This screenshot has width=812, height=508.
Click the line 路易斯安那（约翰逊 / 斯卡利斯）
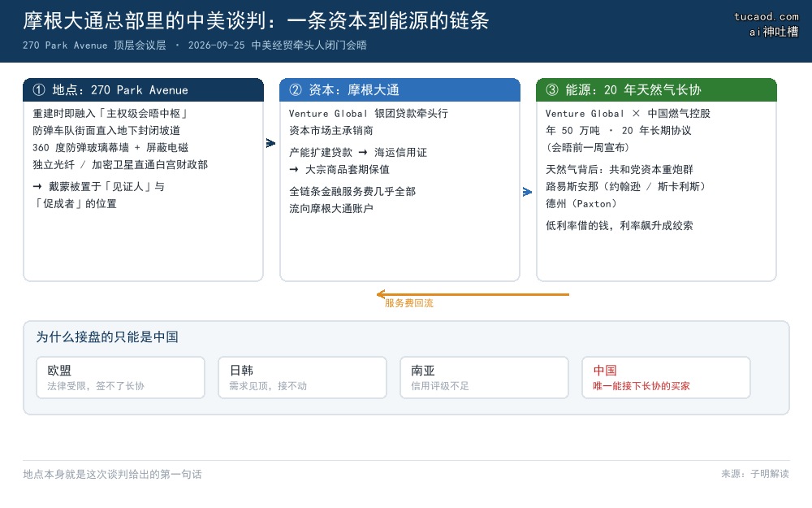[625, 187]
